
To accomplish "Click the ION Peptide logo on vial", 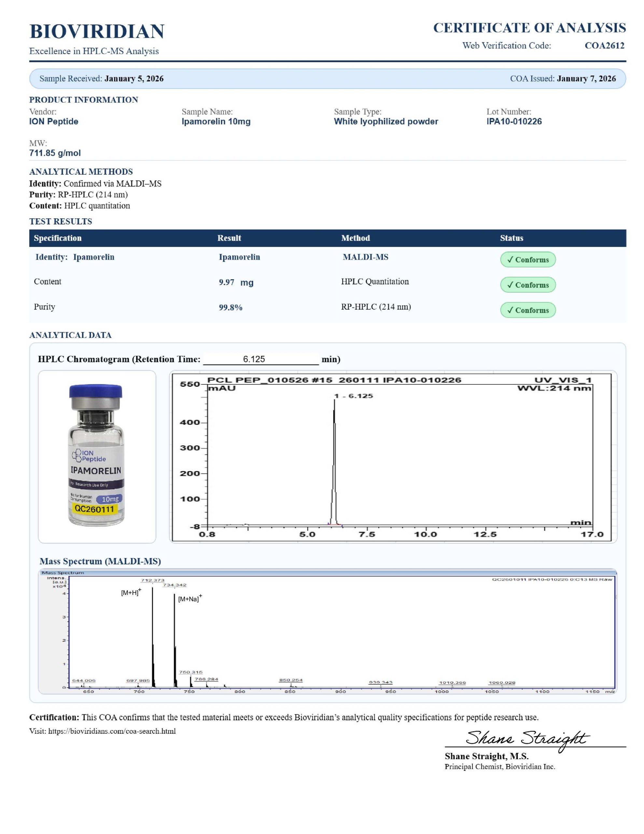I will 89,455.
